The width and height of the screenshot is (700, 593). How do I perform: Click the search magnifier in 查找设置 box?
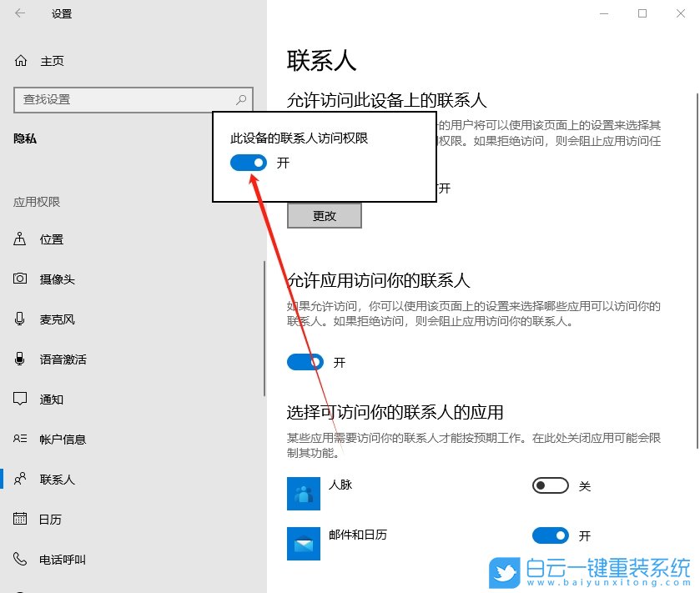point(243,99)
